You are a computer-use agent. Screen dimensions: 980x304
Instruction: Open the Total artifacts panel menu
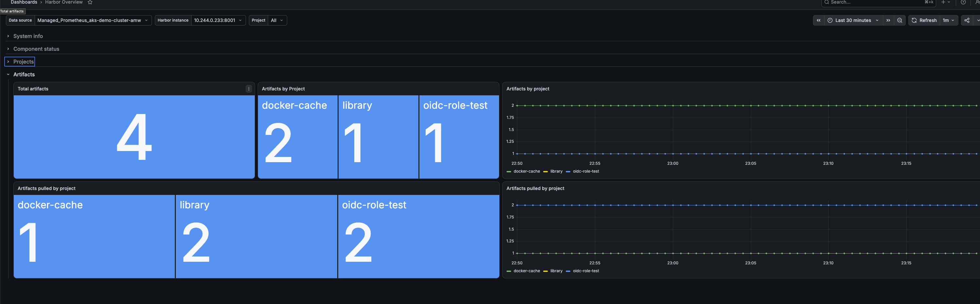[249, 89]
